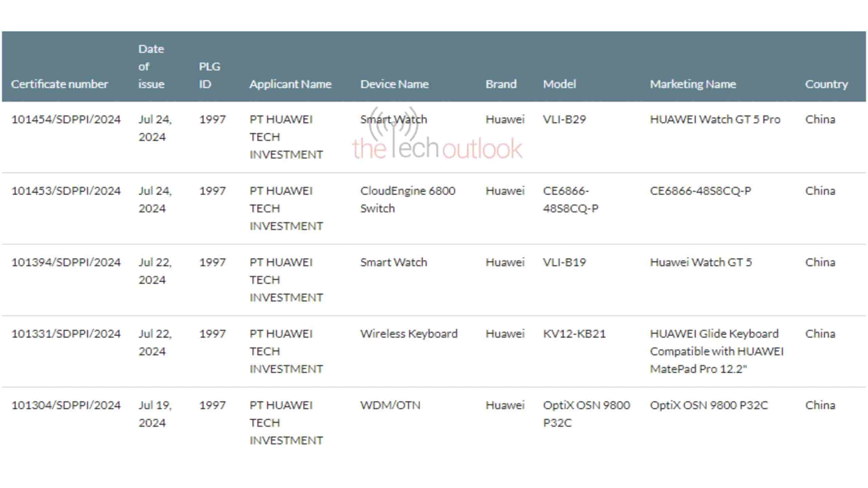Open certificate 101454/SDPPI/2024
The image size is (868, 488).
click(66, 119)
